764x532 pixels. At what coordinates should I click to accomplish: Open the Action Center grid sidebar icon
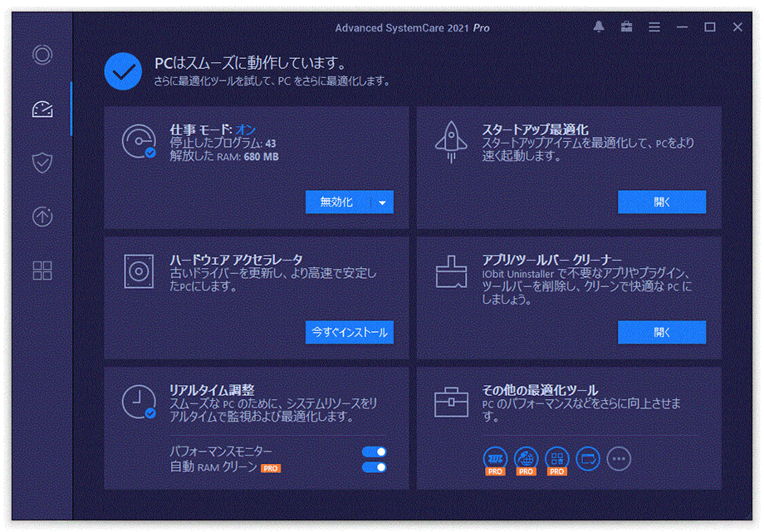coord(42,271)
